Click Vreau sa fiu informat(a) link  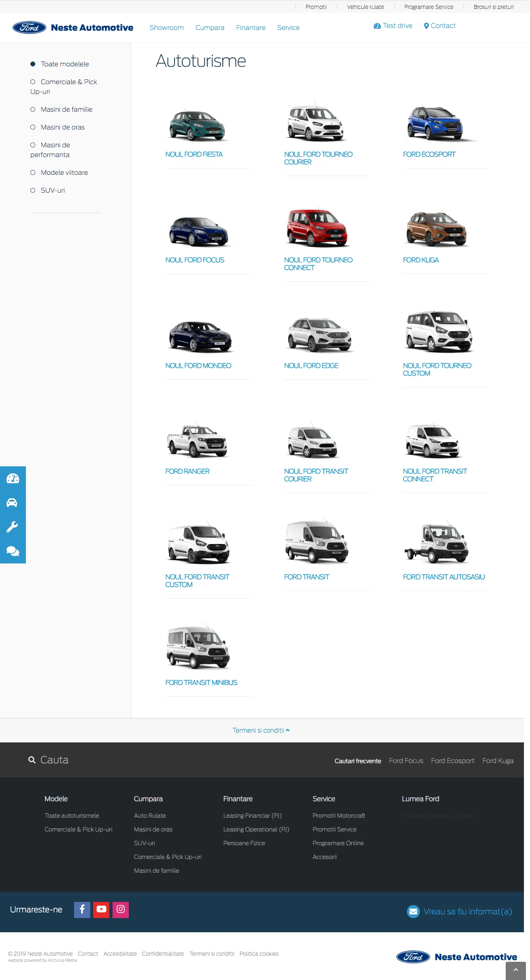[468, 912]
